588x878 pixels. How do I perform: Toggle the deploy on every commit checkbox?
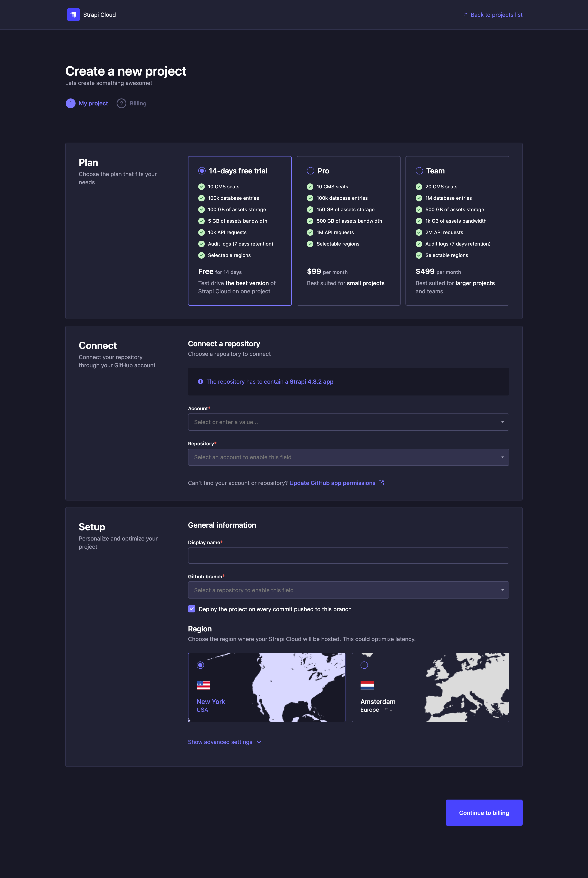[192, 609]
